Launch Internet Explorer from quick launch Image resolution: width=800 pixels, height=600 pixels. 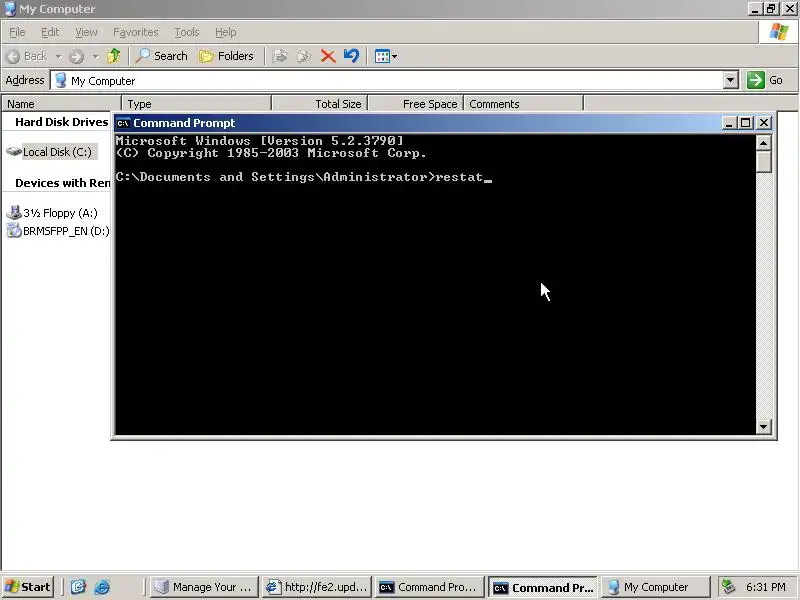pos(102,587)
